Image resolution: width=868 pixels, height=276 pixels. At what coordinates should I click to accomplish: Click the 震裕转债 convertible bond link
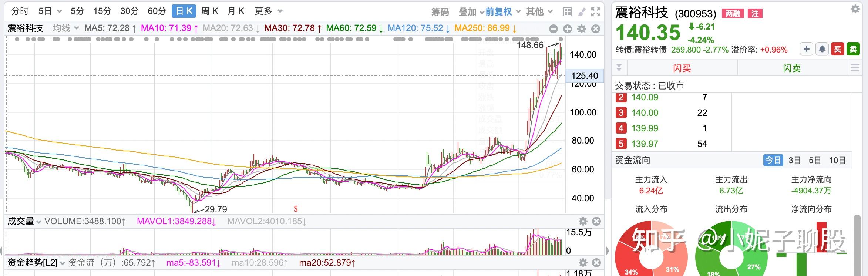pyautogui.click(x=650, y=50)
